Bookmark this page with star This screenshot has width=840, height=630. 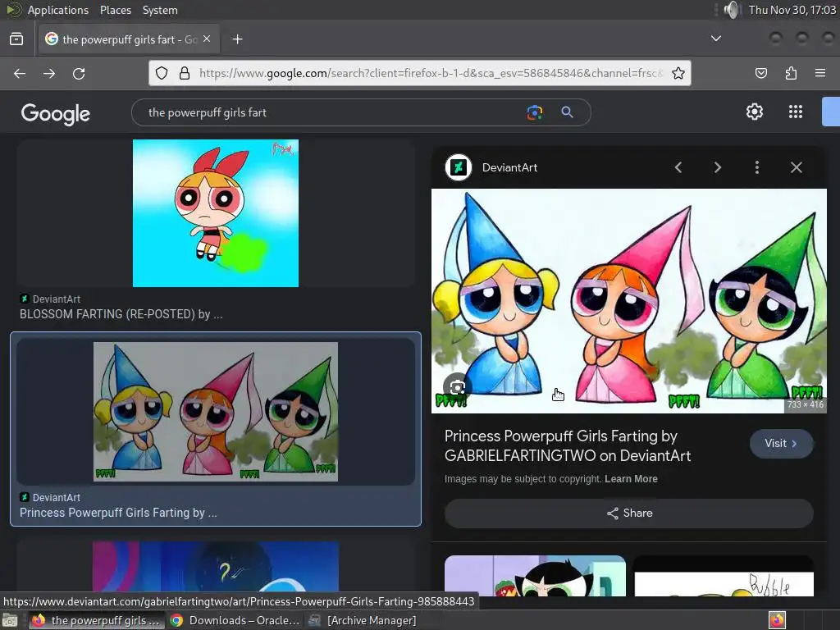678,73
